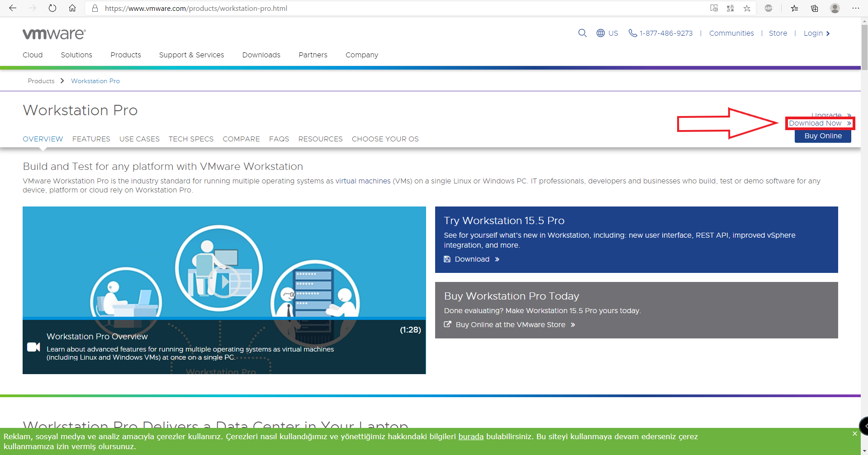
Task: Switch to the OVERVIEW tab
Action: (43, 139)
